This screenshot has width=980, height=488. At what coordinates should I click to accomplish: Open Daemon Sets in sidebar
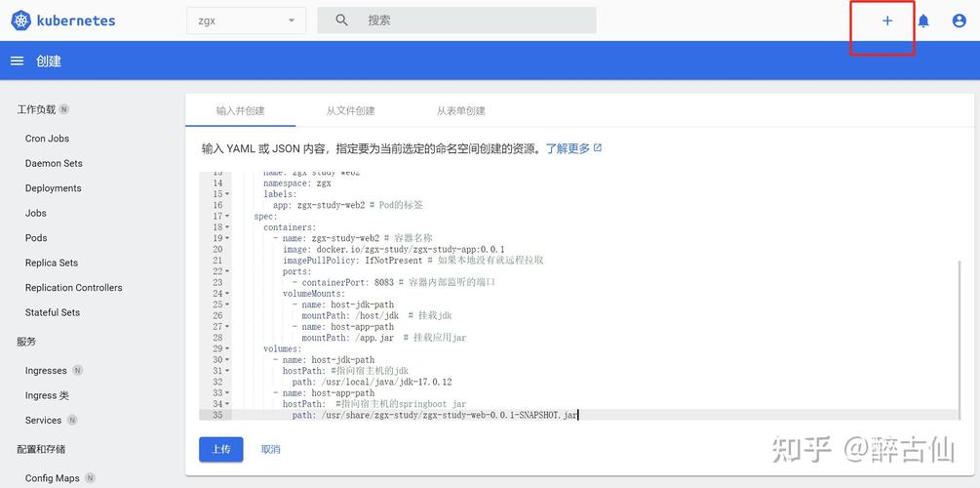click(x=54, y=163)
